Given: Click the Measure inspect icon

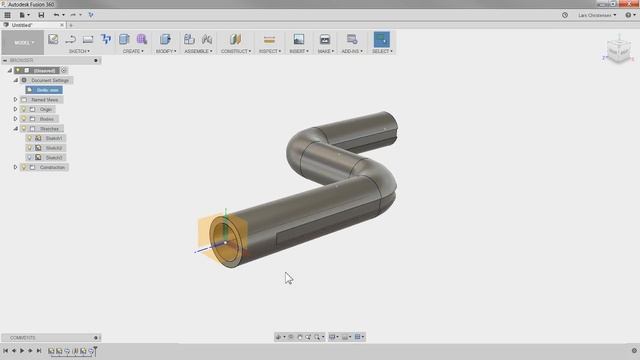Looking at the screenshot, I should pyautogui.click(x=269, y=39).
